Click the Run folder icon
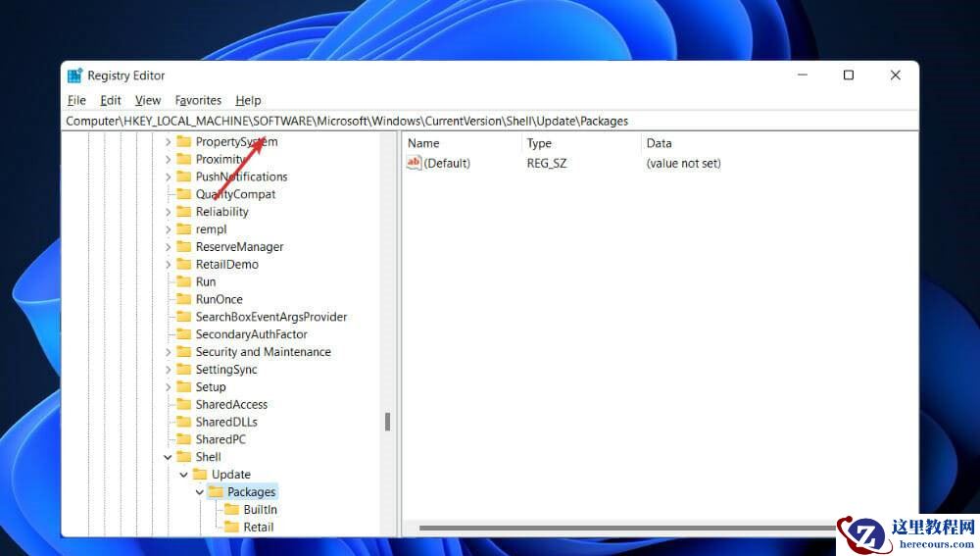Viewport: 980px width, 556px height. [x=184, y=281]
